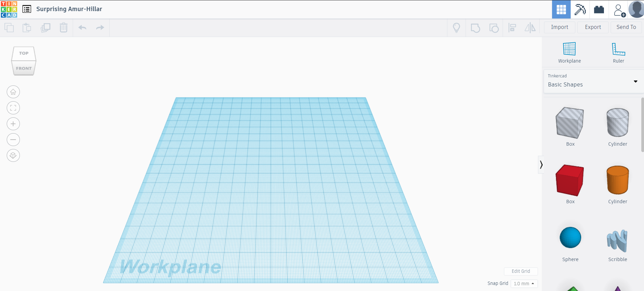Undo the last action
Screen dimensions: 644x291
coord(82,28)
